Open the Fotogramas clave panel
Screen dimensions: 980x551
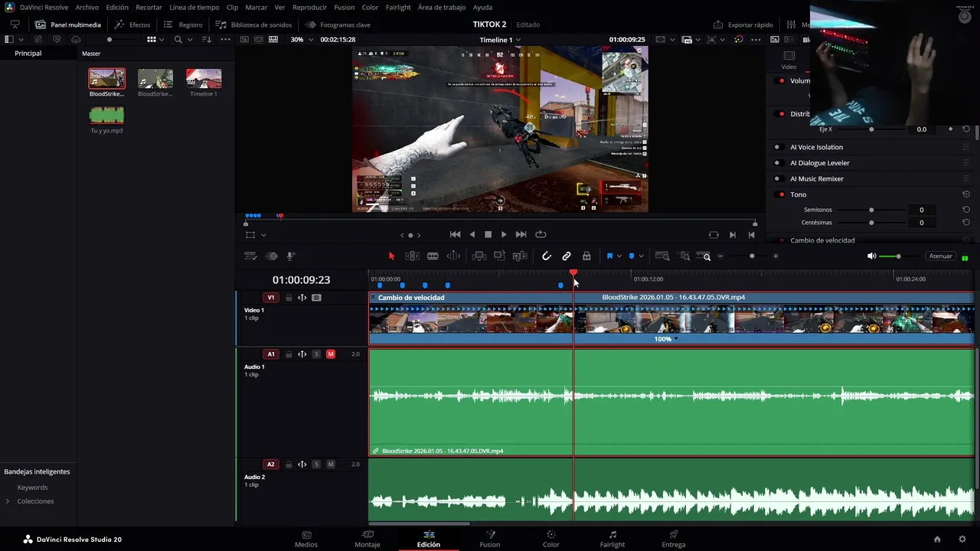338,24
